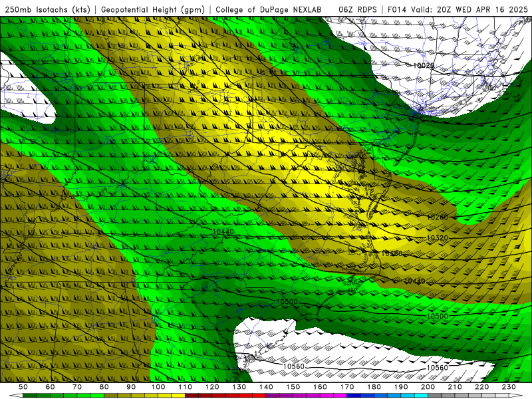The height and width of the screenshot is (399, 532).
Task: Click the color bar label '110'
Action: coord(186,387)
